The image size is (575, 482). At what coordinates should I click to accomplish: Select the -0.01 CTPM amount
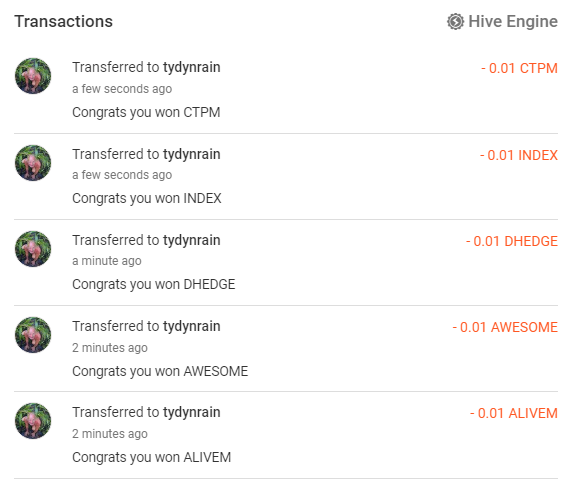tap(519, 68)
